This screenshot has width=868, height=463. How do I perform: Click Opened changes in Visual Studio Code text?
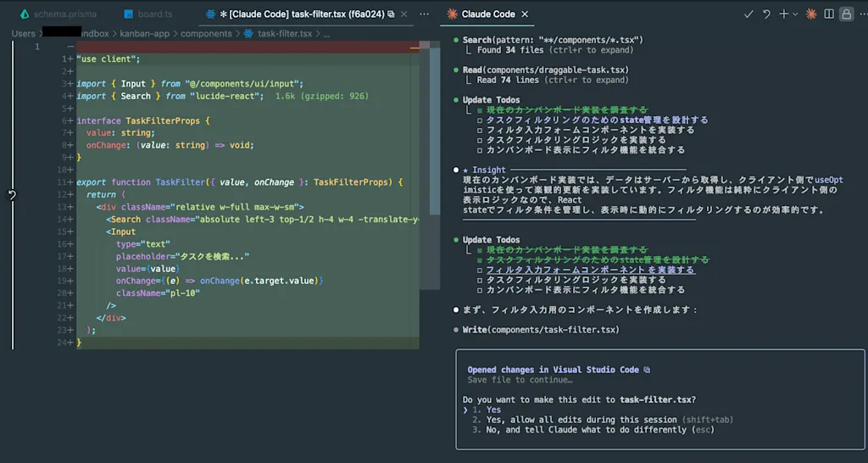tap(553, 370)
